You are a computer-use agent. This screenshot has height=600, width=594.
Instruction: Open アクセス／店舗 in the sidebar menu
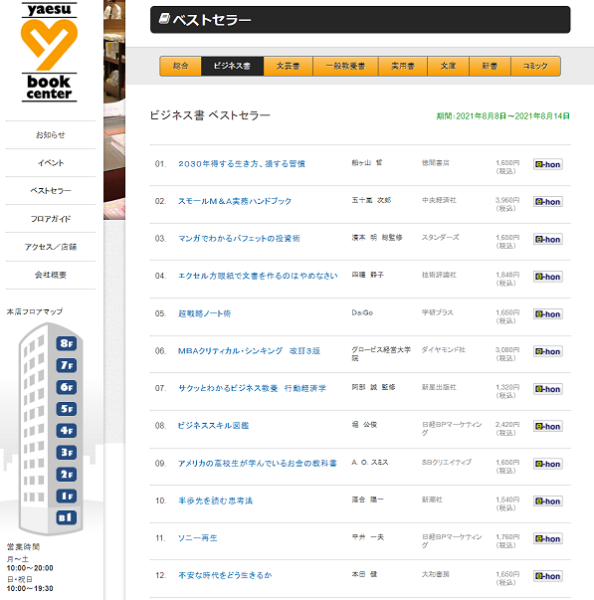[51, 247]
